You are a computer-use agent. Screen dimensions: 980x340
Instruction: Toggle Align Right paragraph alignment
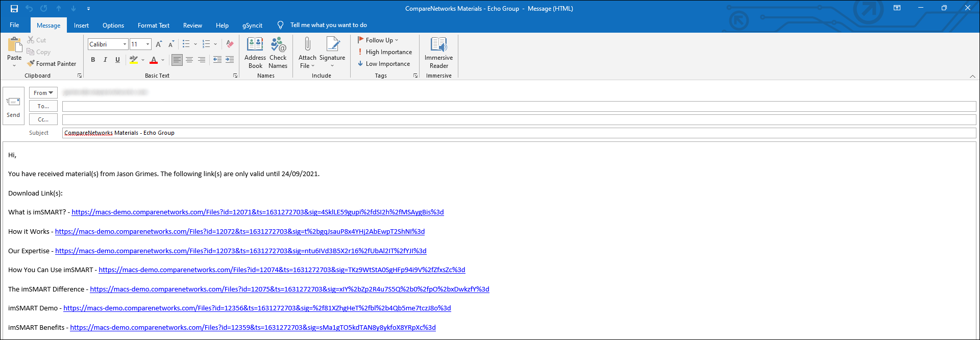click(202, 60)
